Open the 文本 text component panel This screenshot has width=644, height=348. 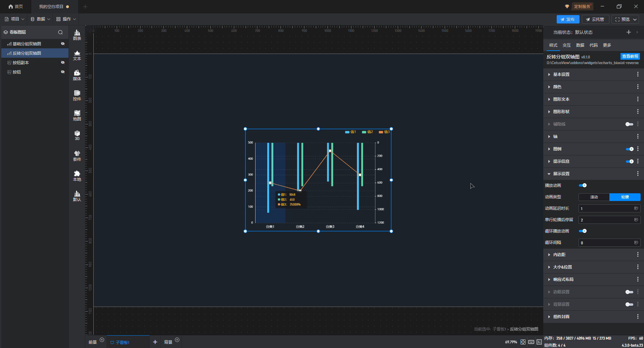coord(77,55)
